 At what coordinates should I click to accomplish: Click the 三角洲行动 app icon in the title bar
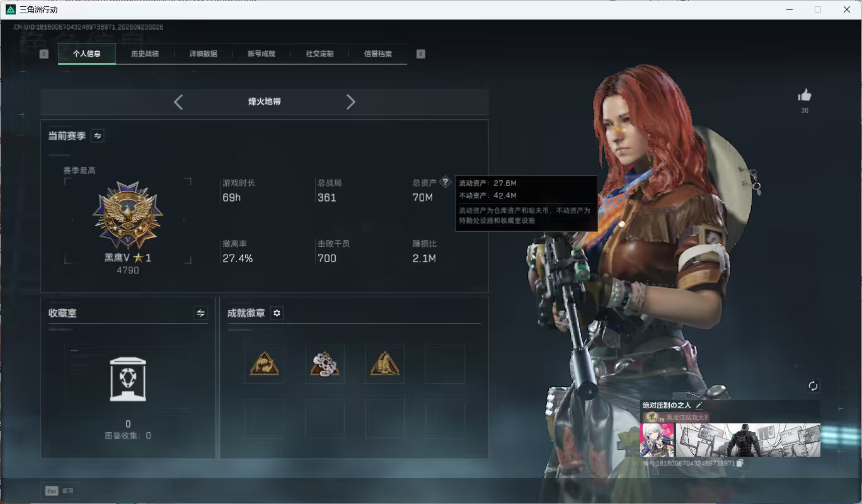pyautogui.click(x=11, y=9)
